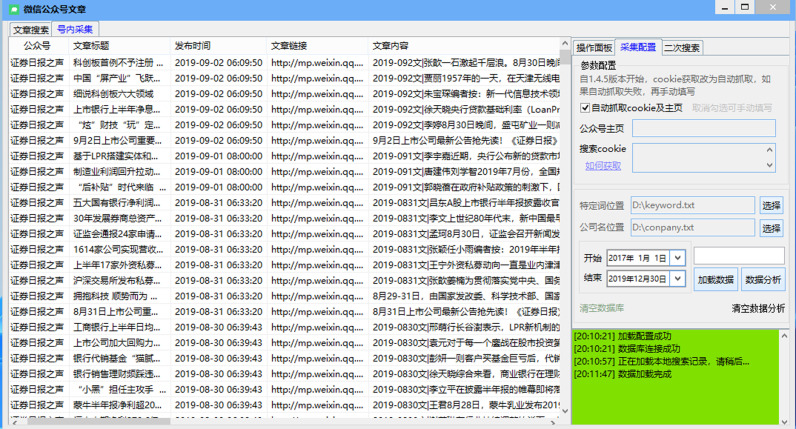Sort by 发布时间 column header
The height and width of the screenshot is (429, 796).
[x=218, y=46]
